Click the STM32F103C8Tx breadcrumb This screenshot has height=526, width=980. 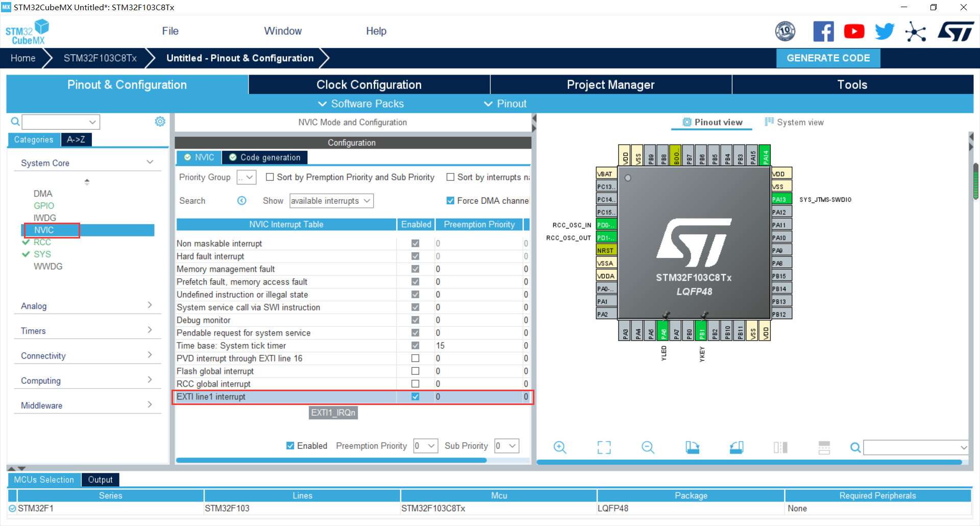100,58
